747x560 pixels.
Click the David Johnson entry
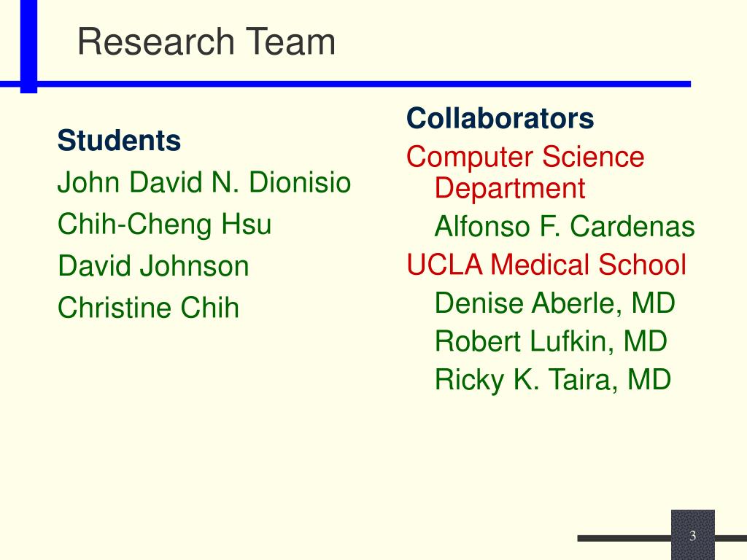point(153,265)
